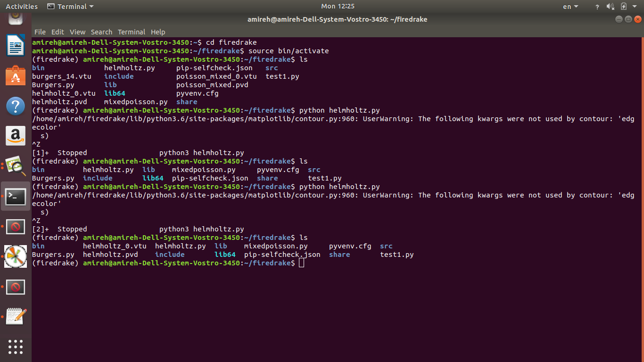Open the Edit menu
The height and width of the screenshot is (362, 644).
tap(58, 32)
